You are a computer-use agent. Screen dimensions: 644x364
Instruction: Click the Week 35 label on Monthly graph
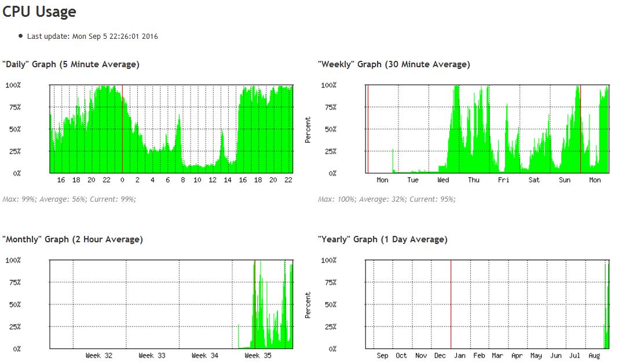pos(258,355)
